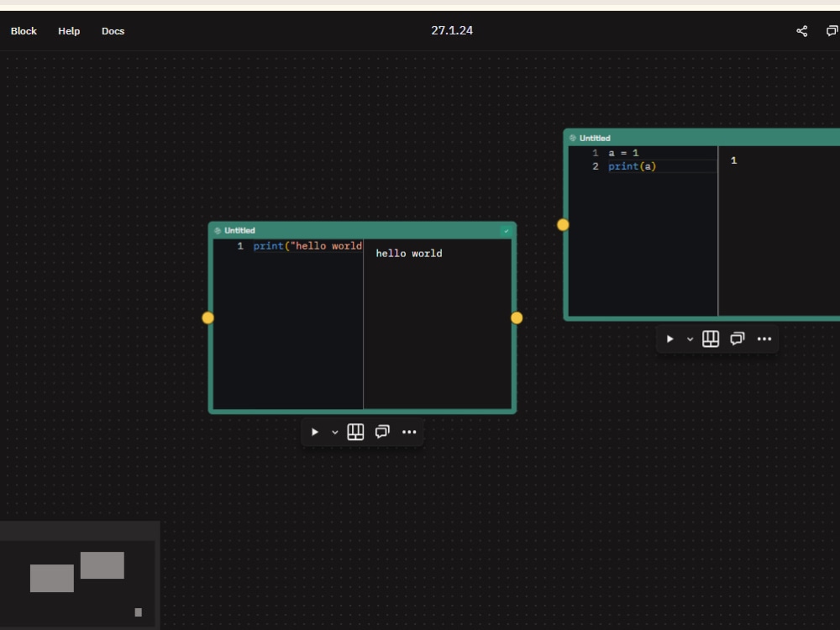This screenshot has height=630, width=840.
Task: Open the comments icon in top-right header
Action: pos(832,31)
